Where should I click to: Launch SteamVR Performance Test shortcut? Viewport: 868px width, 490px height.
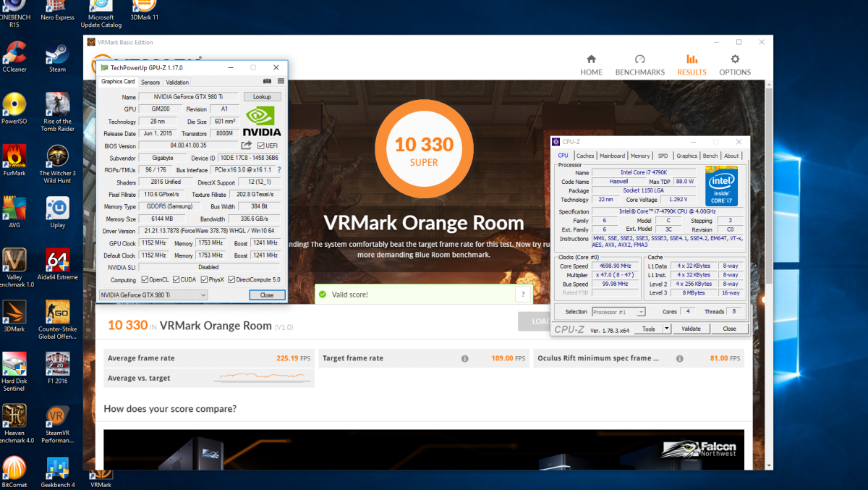tap(58, 424)
